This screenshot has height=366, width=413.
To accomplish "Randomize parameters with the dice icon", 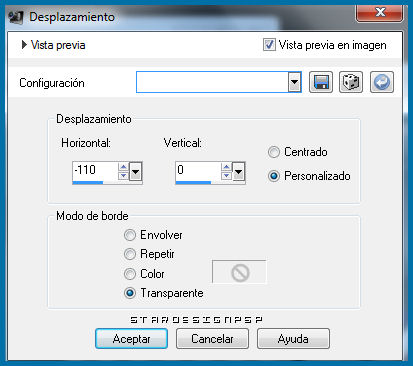I will coord(351,82).
